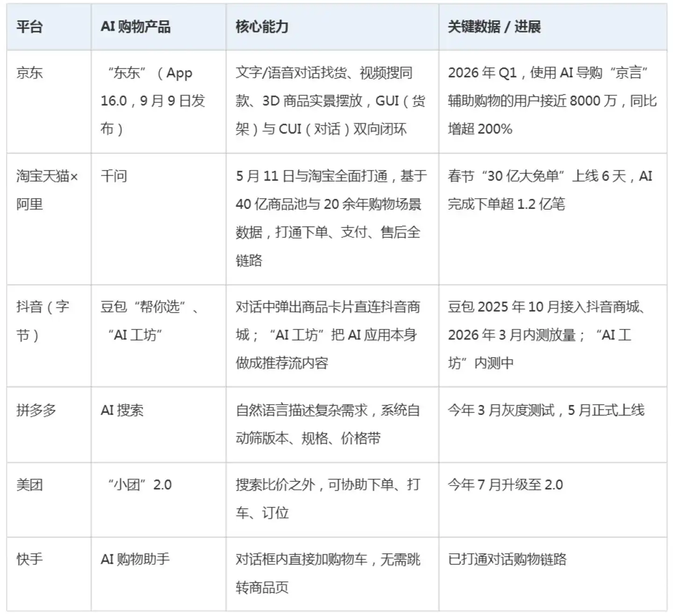
Task: Click the cell starting "自然语言描述复杂需求"
Action: (332, 424)
